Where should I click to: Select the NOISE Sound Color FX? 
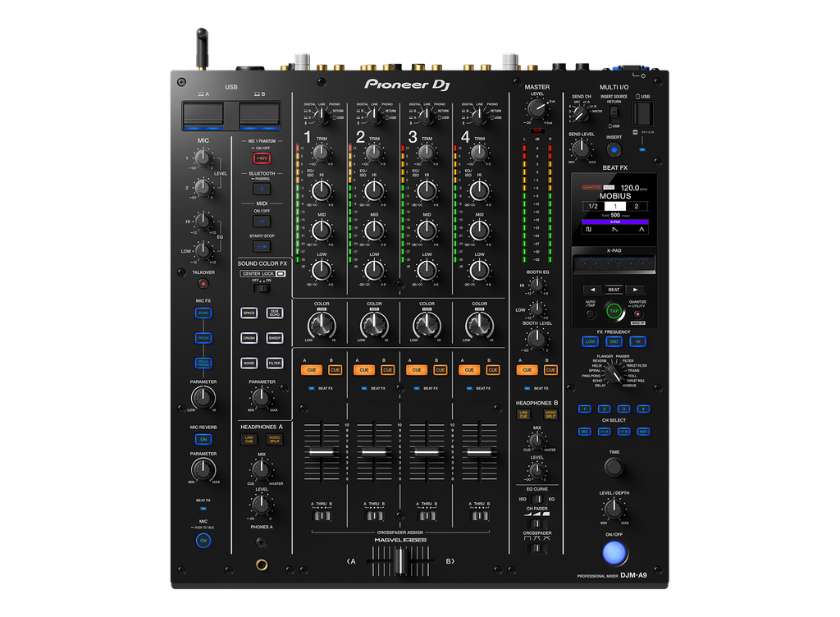[249, 363]
